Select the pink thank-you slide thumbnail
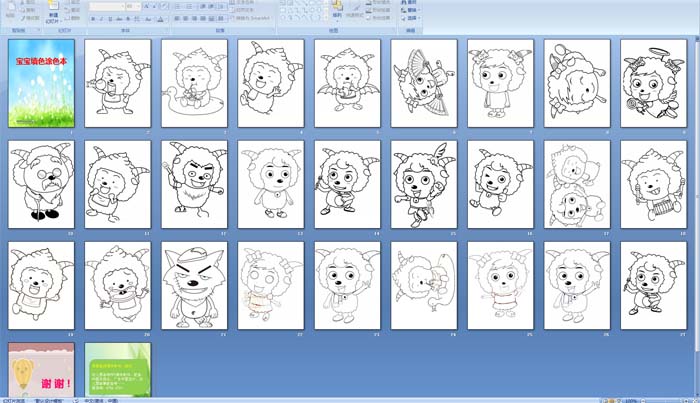The height and width of the screenshot is (403, 700). pos(41,370)
